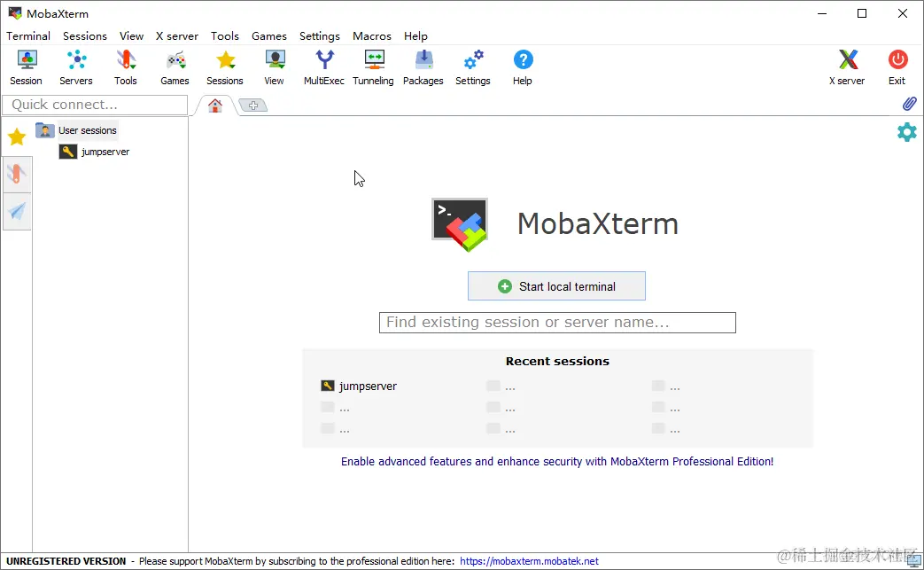This screenshot has width=924, height=570.
Task: Follow the Professional Edition promotion link
Action: (x=557, y=462)
